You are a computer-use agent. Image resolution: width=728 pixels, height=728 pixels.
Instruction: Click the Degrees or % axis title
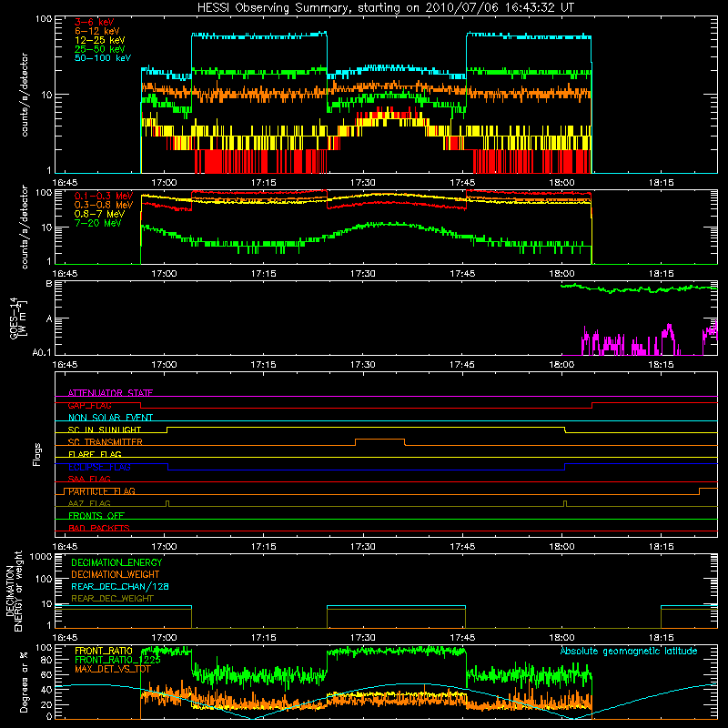(24, 682)
